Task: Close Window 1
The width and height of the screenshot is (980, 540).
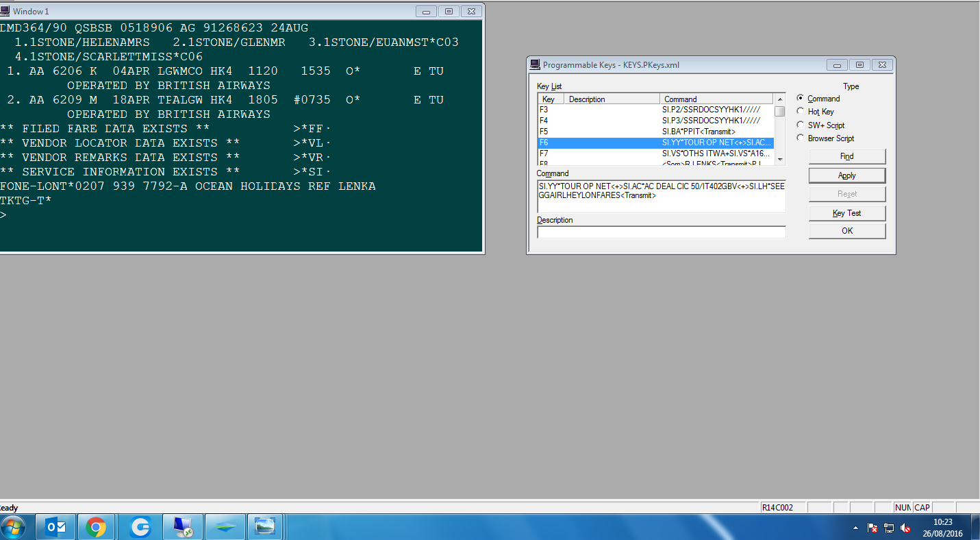Action: [471, 12]
